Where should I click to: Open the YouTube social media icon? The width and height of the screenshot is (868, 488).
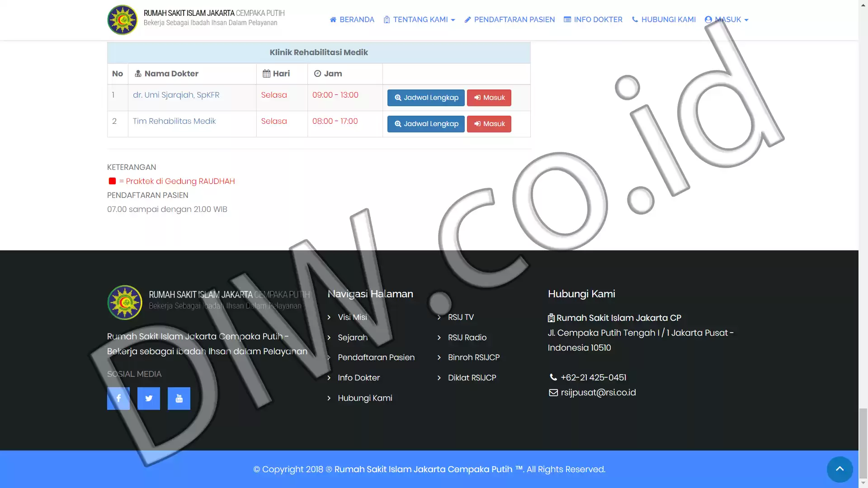(x=179, y=399)
